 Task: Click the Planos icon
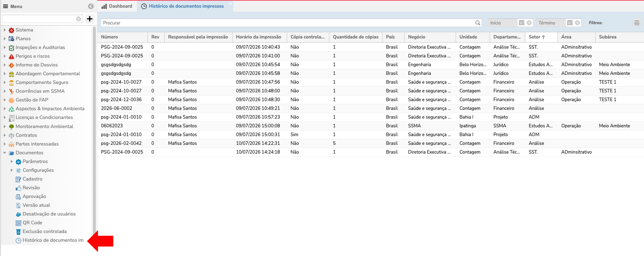point(11,39)
